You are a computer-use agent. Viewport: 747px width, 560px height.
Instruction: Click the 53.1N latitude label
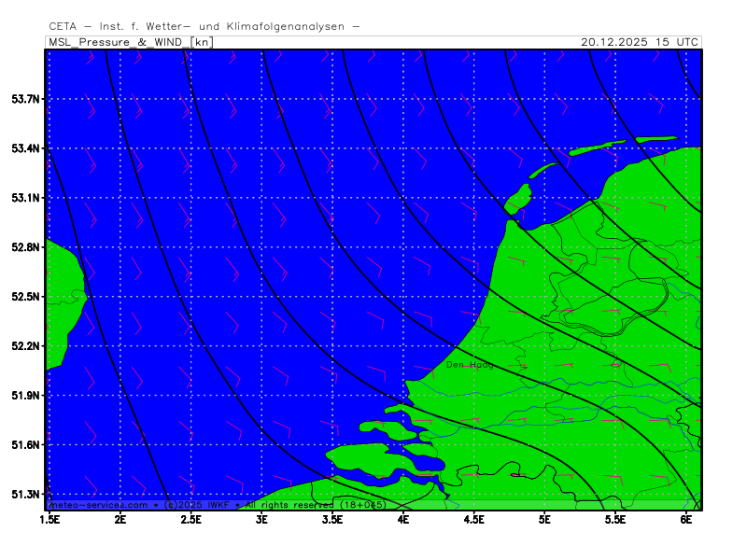pyautogui.click(x=26, y=198)
